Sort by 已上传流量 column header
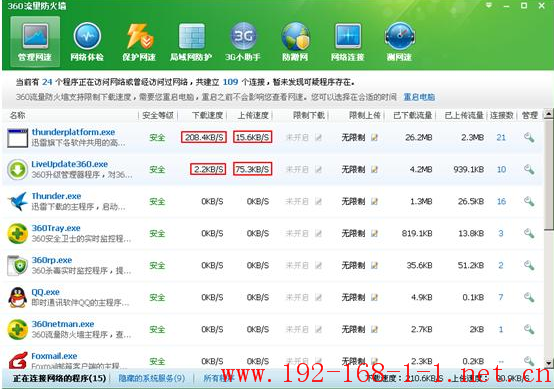The image size is (554, 389). (x=464, y=115)
